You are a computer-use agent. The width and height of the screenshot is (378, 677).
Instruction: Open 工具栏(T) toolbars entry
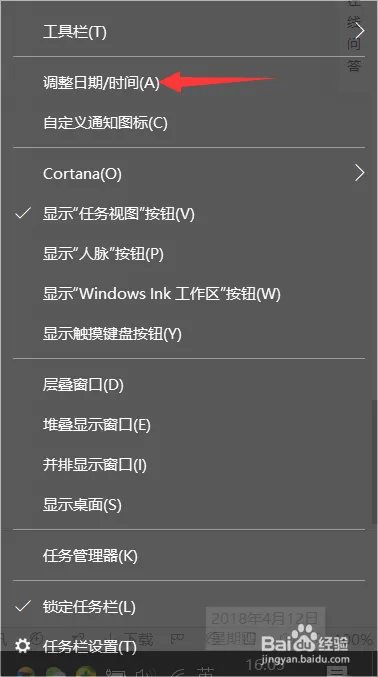pyautogui.click(x=74, y=32)
